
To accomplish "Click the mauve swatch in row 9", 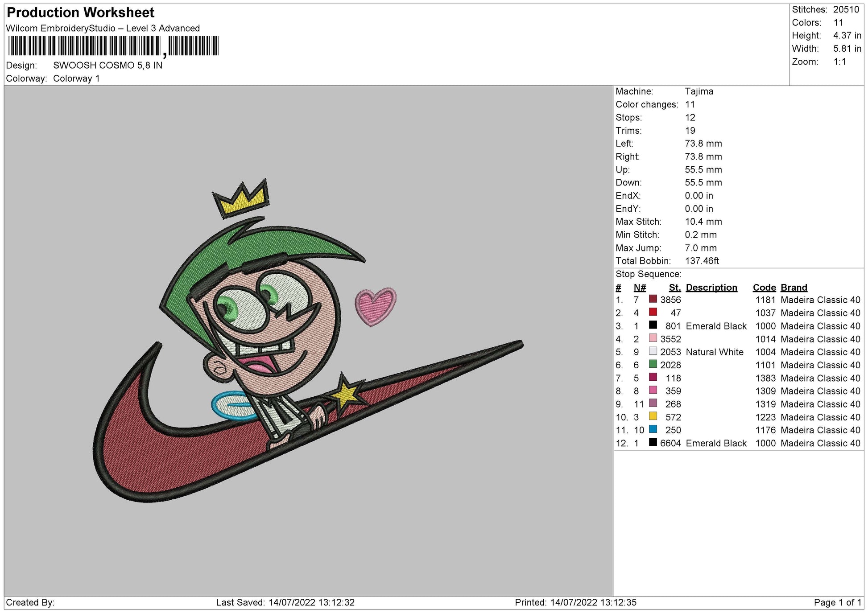I will click(x=653, y=403).
